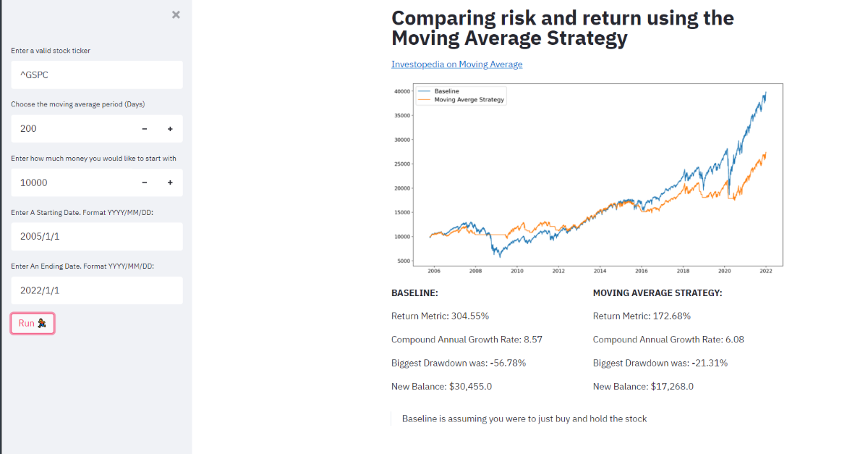Decrease the moving average period

(x=145, y=129)
